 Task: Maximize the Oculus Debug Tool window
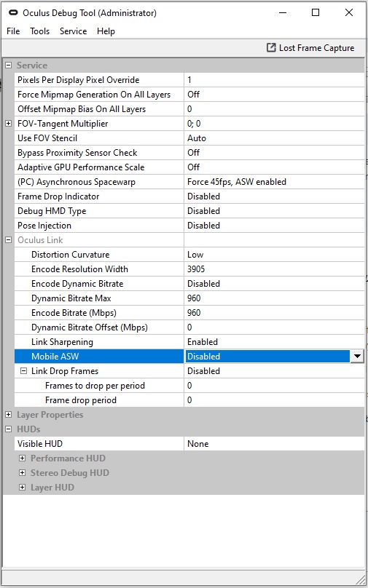(x=316, y=13)
